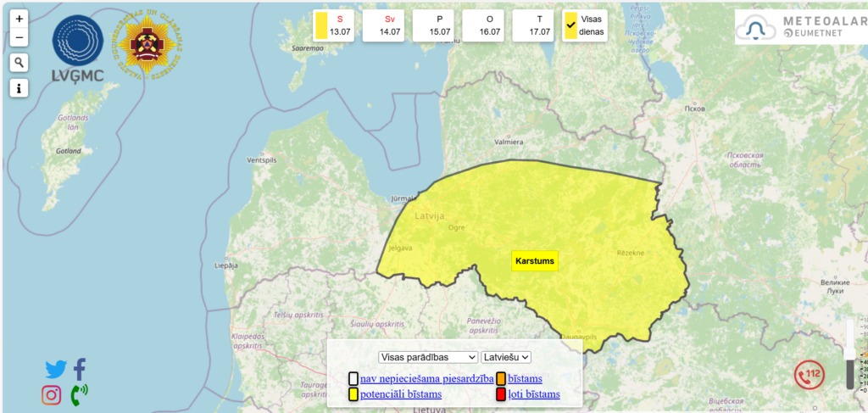Open the Twitter page icon

click(56, 370)
